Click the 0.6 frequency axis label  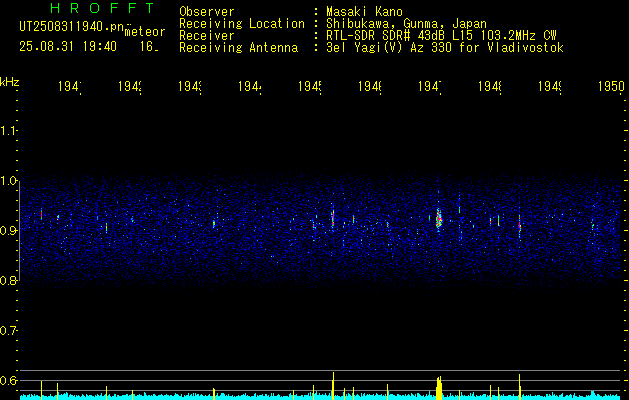click(x=8, y=380)
